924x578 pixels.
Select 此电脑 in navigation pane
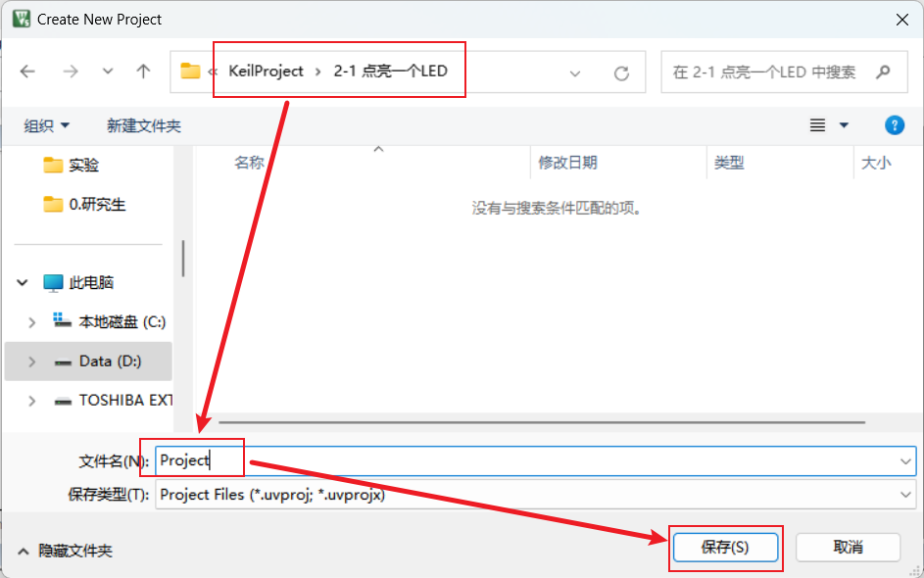[x=91, y=283]
